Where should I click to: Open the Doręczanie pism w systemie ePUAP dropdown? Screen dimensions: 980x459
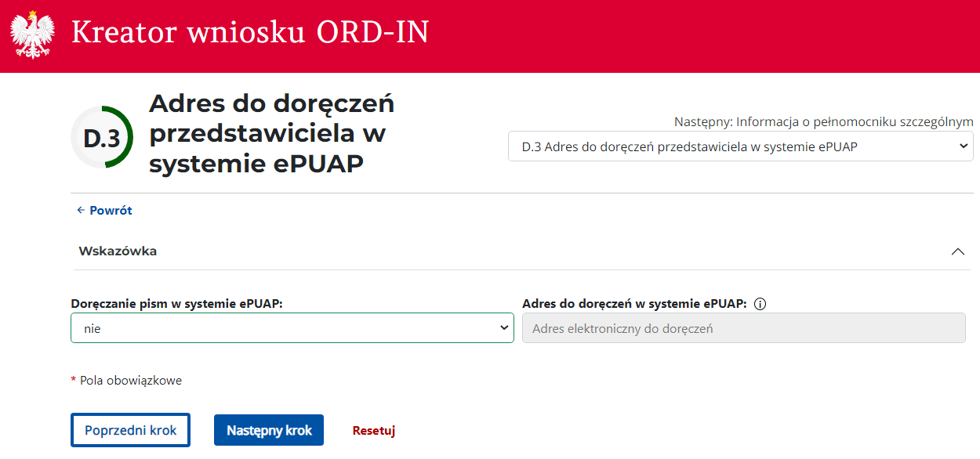pos(292,328)
